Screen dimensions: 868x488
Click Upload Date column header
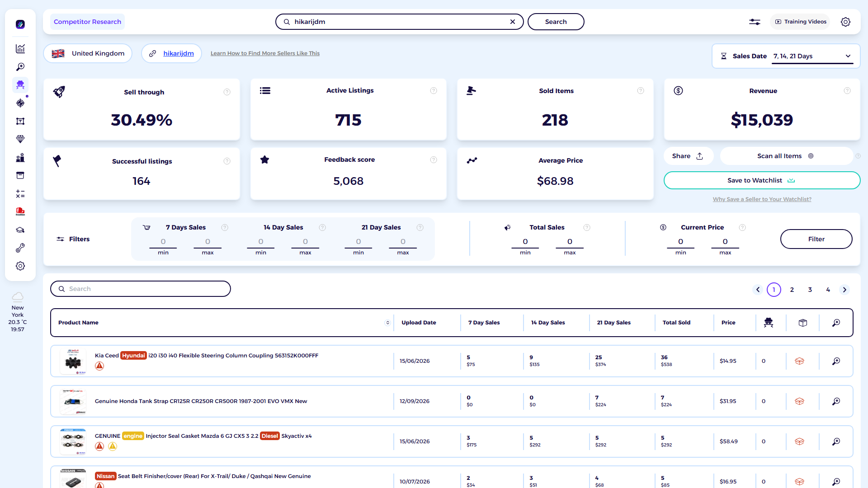click(x=419, y=323)
